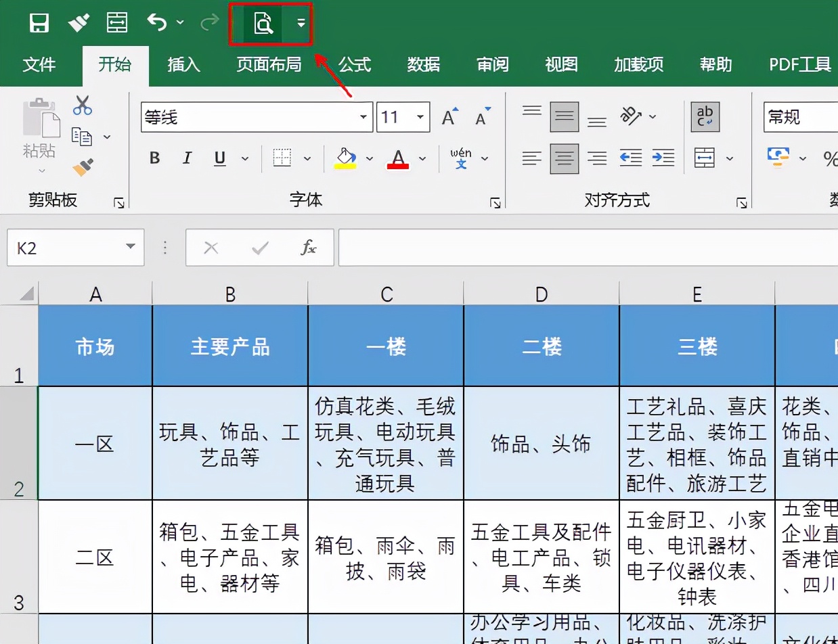Expand font color palette arrow
The height and width of the screenshot is (644, 838).
[x=422, y=159]
